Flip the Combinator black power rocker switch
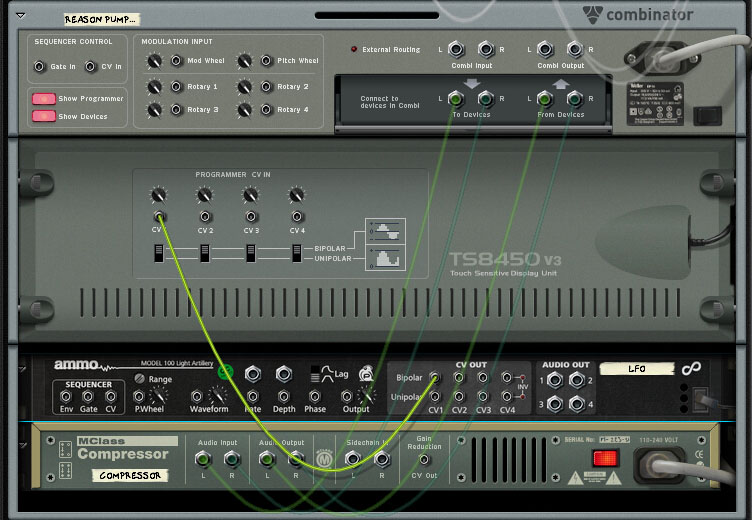Screen dimensions: 752x520 (707, 115)
